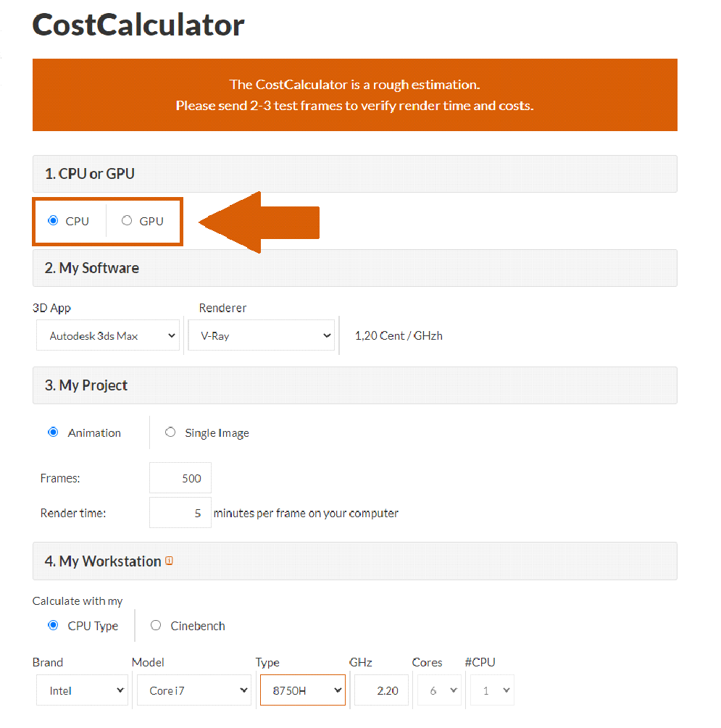This screenshot has height=728, width=721.
Task: Click the GHz input field
Action: click(x=381, y=690)
